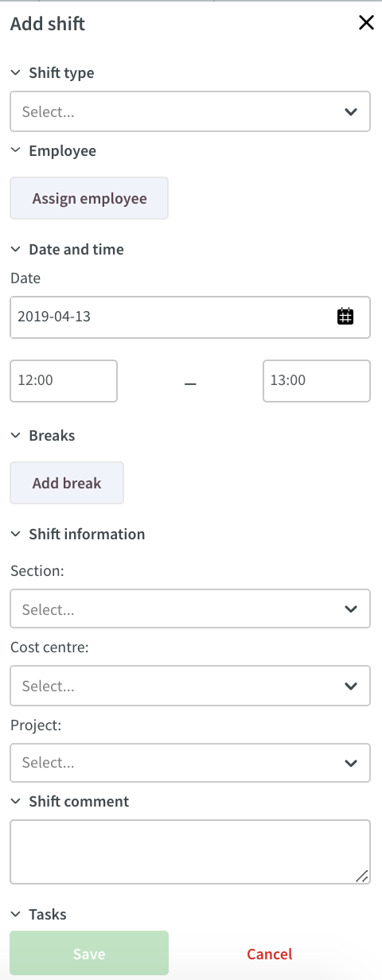The image size is (382, 980).
Task: Open the Cost centre dropdown
Action: tap(190, 686)
